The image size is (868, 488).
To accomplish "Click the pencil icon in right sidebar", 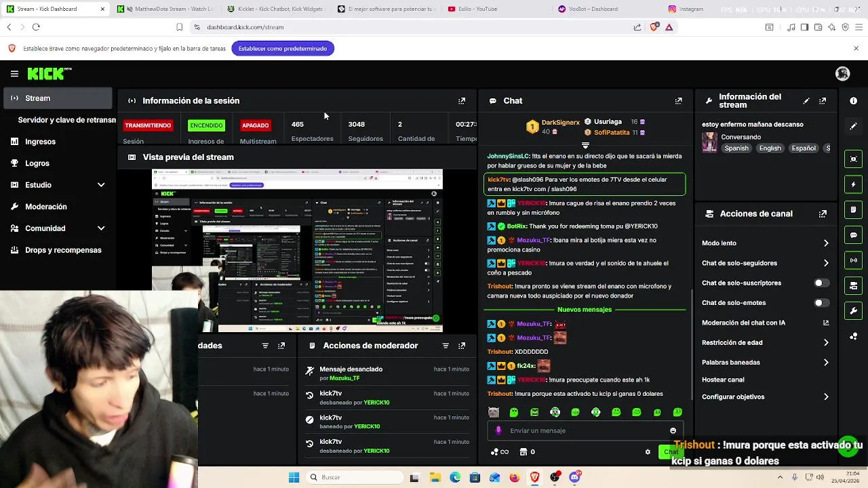I will (853, 126).
